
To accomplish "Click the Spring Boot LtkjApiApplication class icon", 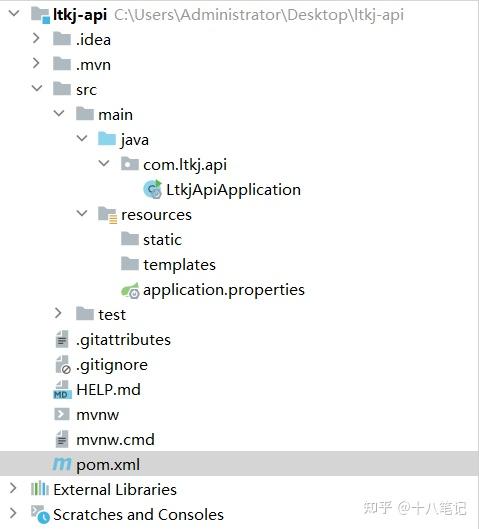I will click(152, 189).
